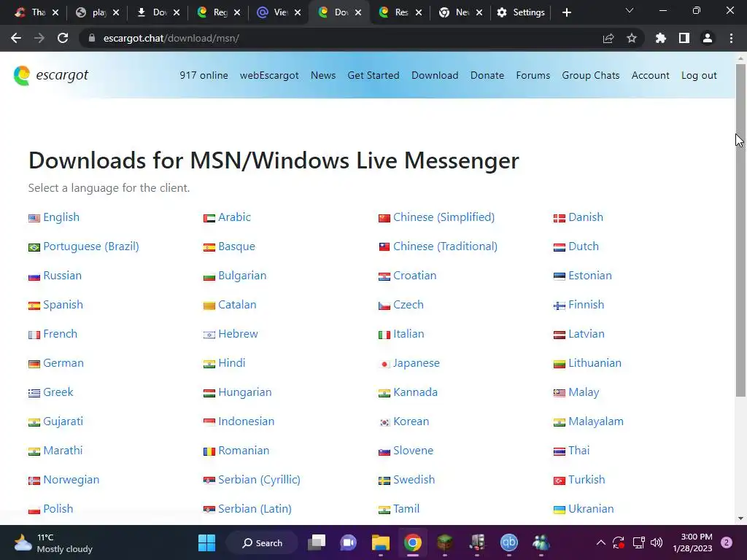Pick the Swedish language link
The height and width of the screenshot is (560, 747).
414,480
